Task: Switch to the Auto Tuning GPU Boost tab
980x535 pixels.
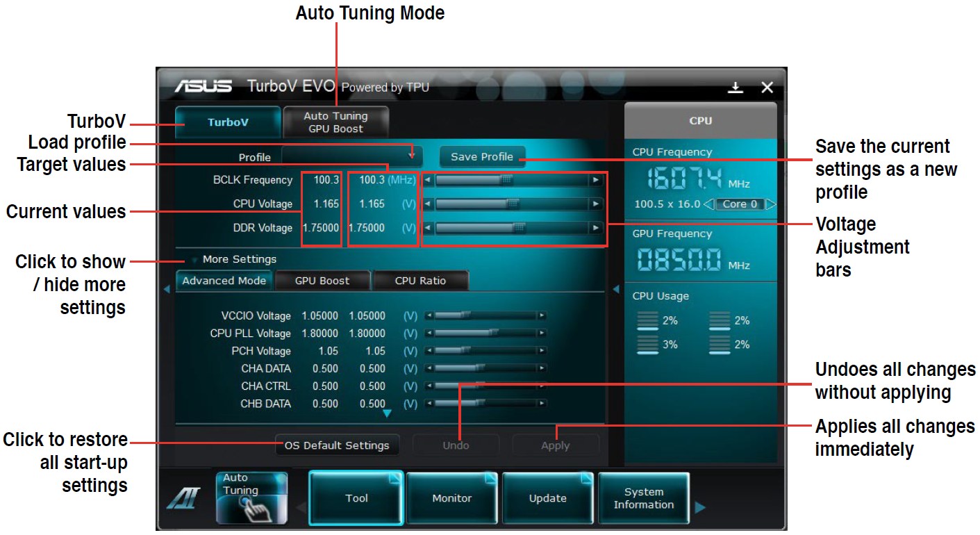Action: click(335, 122)
